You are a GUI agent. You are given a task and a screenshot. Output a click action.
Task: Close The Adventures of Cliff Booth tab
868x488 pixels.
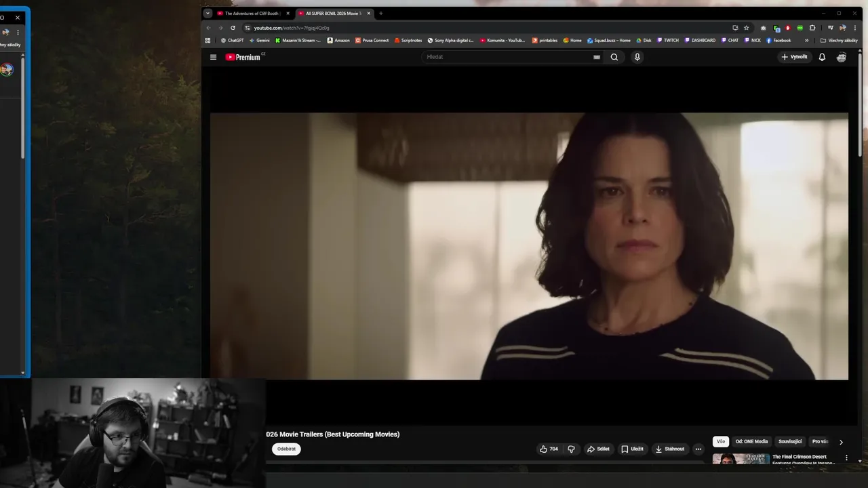click(288, 13)
